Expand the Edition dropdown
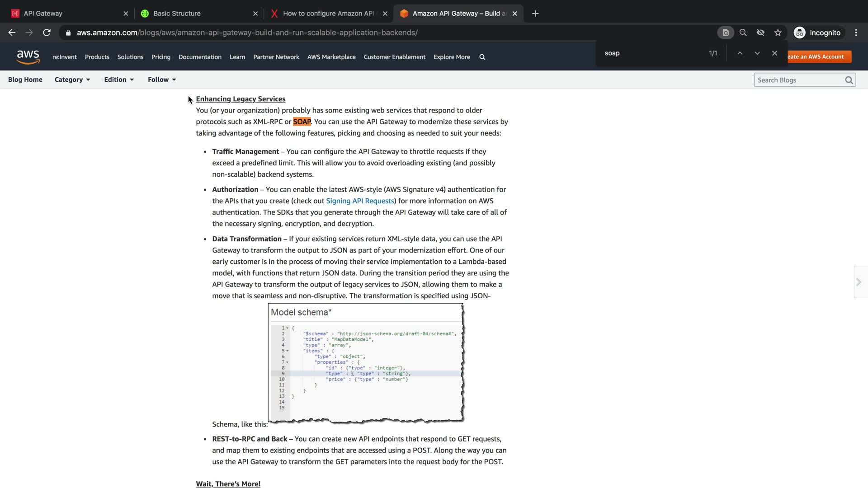The height and width of the screenshot is (488, 868). pyautogui.click(x=119, y=80)
